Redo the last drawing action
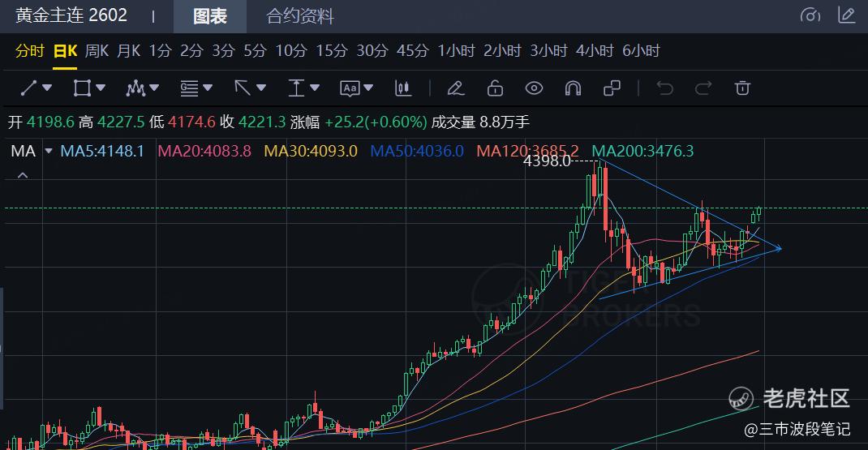The height and width of the screenshot is (450, 868). pyautogui.click(x=703, y=88)
